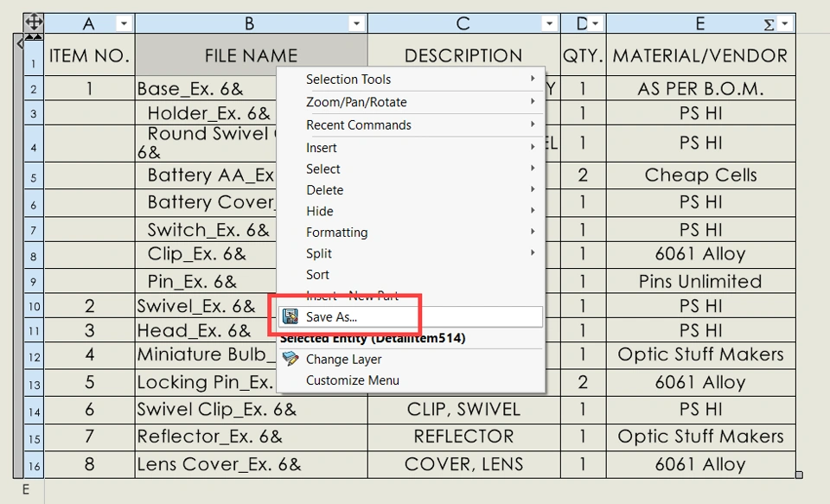Click '6061 Alloy' in row 16

click(701, 464)
